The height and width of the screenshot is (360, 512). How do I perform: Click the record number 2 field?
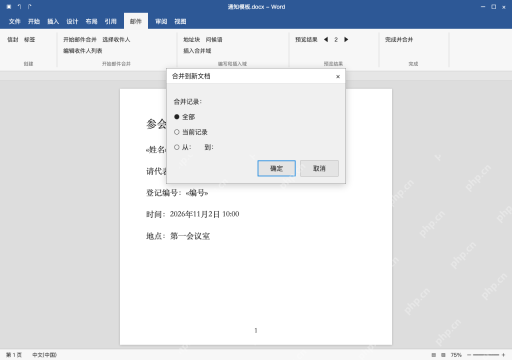pos(336,40)
